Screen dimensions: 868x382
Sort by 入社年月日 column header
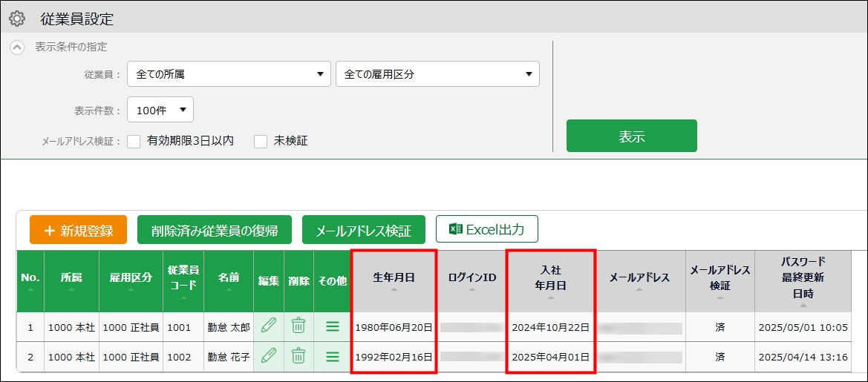pyautogui.click(x=551, y=281)
